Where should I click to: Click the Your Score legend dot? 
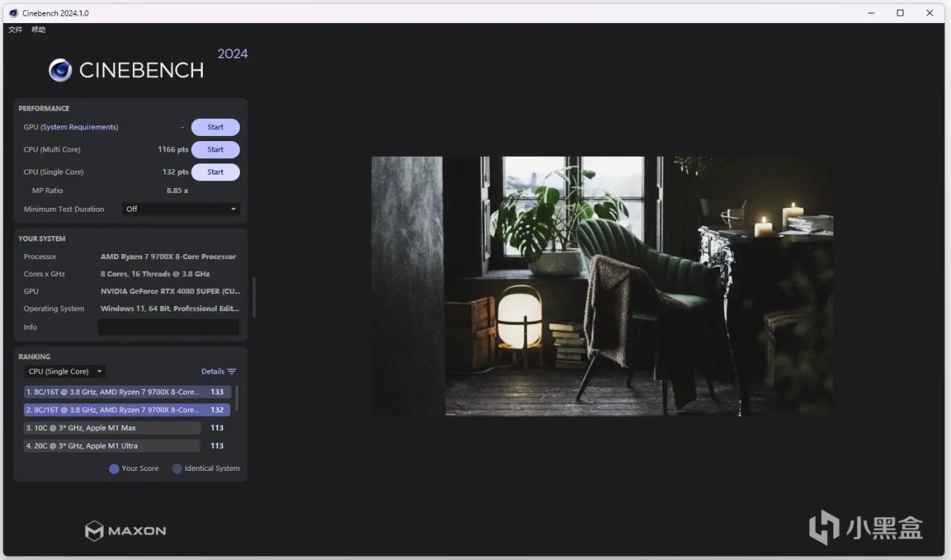pos(114,469)
